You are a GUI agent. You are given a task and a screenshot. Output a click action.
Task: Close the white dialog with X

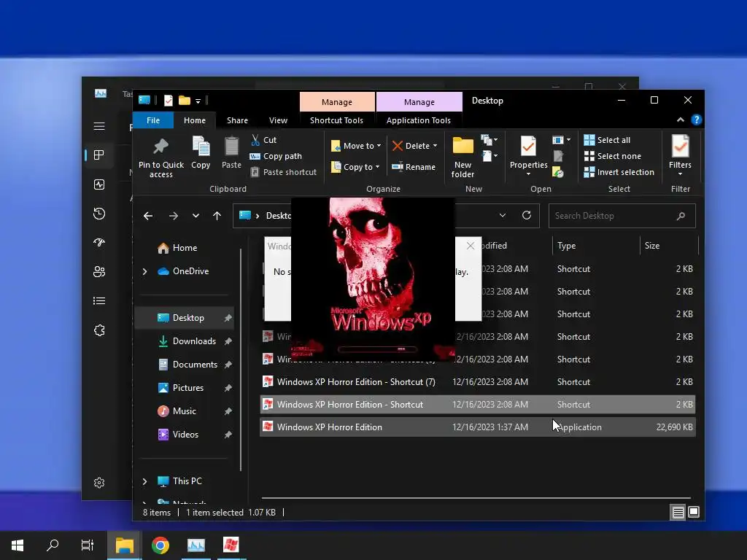coord(471,246)
